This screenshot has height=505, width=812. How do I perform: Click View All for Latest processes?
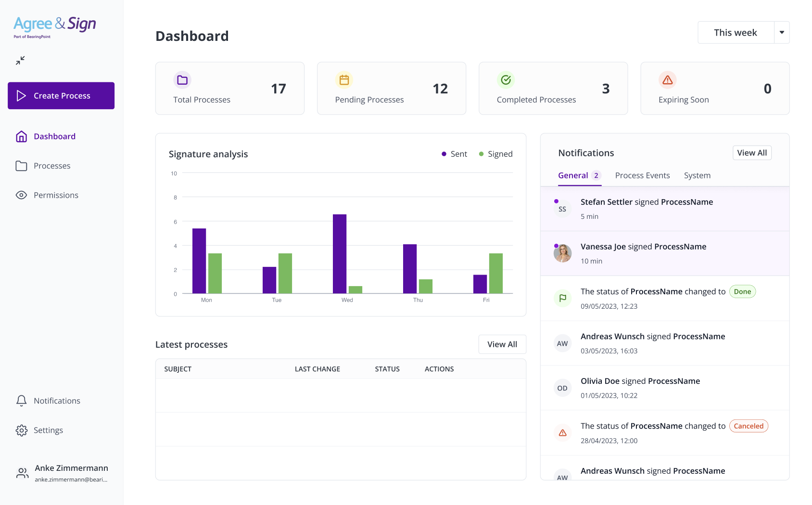[502, 344]
